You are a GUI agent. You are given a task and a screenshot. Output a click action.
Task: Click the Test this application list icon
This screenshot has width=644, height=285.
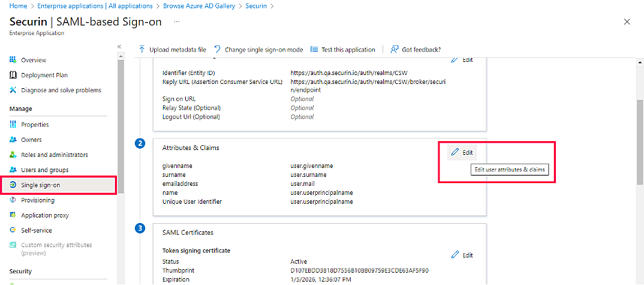click(x=314, y=50)
